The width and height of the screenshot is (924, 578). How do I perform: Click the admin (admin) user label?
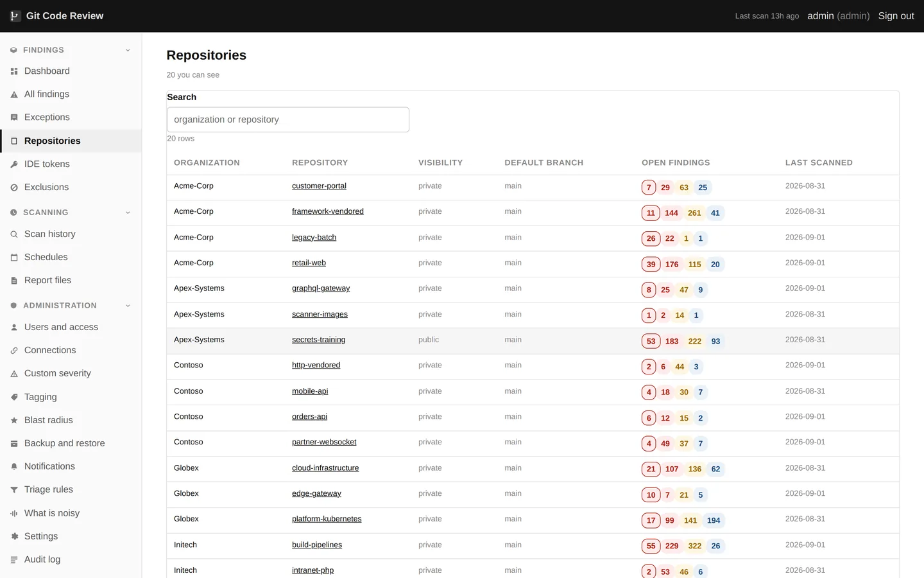838,16
